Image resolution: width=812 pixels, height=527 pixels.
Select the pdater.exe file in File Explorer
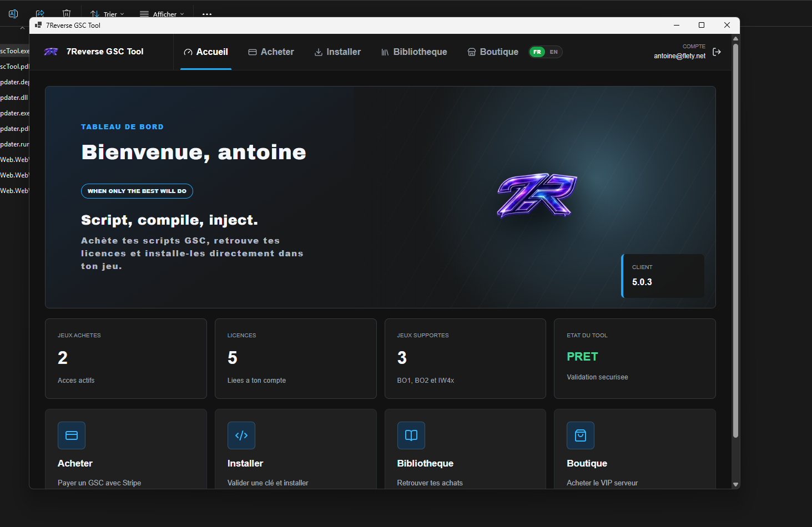tap(14, 113)
